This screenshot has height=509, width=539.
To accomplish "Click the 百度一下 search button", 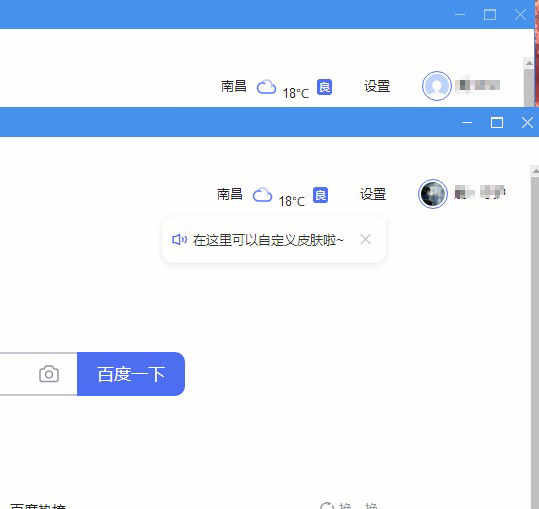I will (x=131, y=374).
